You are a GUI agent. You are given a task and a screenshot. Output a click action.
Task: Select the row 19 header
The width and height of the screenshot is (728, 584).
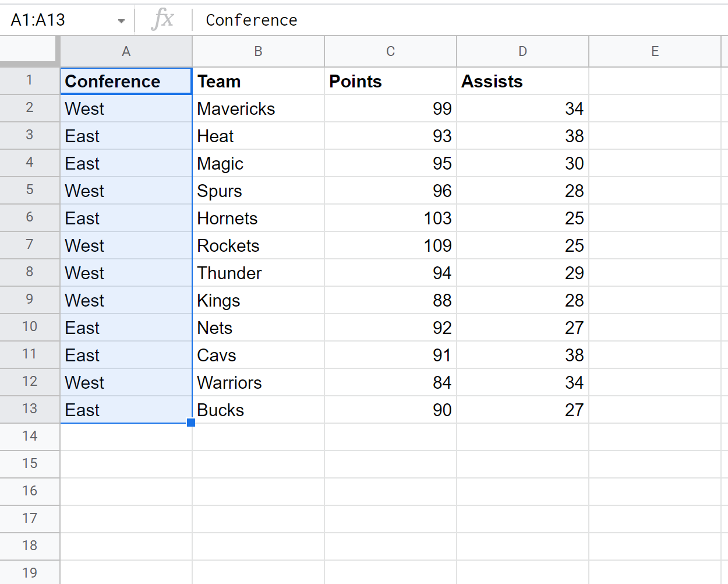point(30,572)
